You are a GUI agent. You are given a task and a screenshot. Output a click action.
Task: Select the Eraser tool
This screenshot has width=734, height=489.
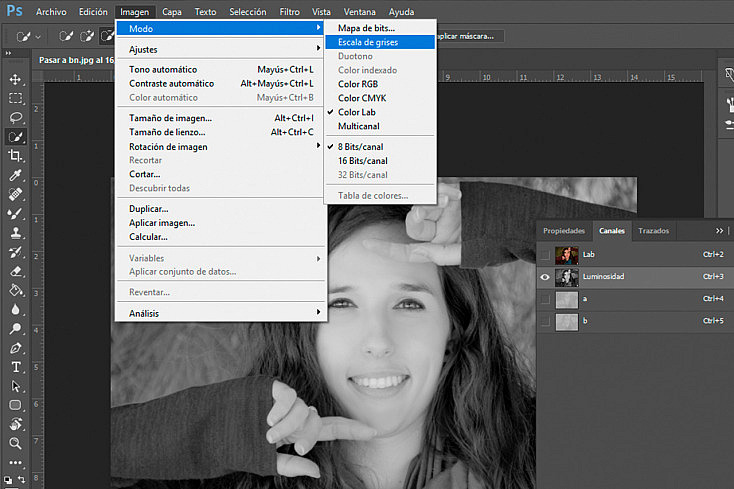point(15,271)
